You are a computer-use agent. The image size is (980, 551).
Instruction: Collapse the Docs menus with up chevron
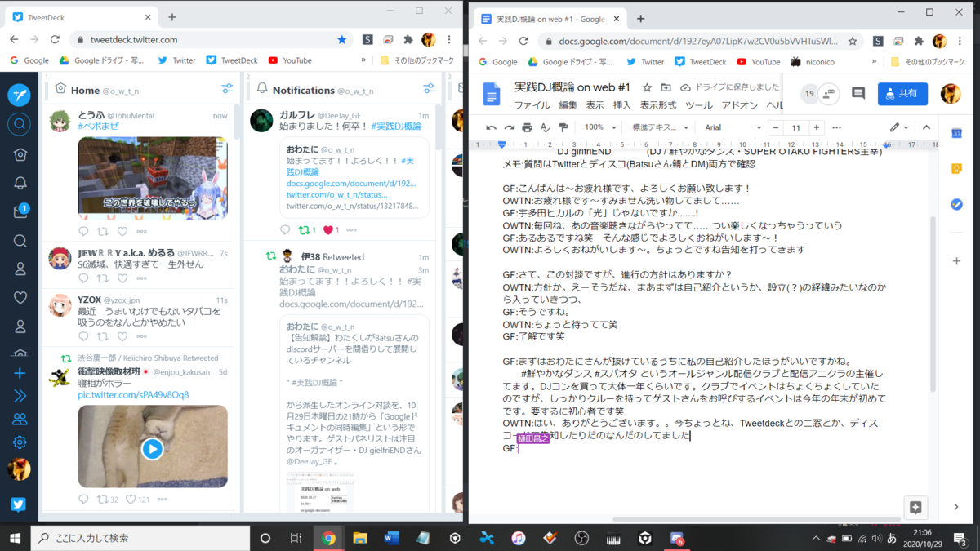click(926, 127)
